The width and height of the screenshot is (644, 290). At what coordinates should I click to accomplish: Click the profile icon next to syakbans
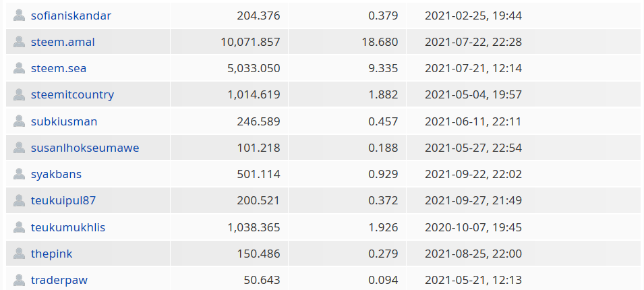click(x=19, y=174)
